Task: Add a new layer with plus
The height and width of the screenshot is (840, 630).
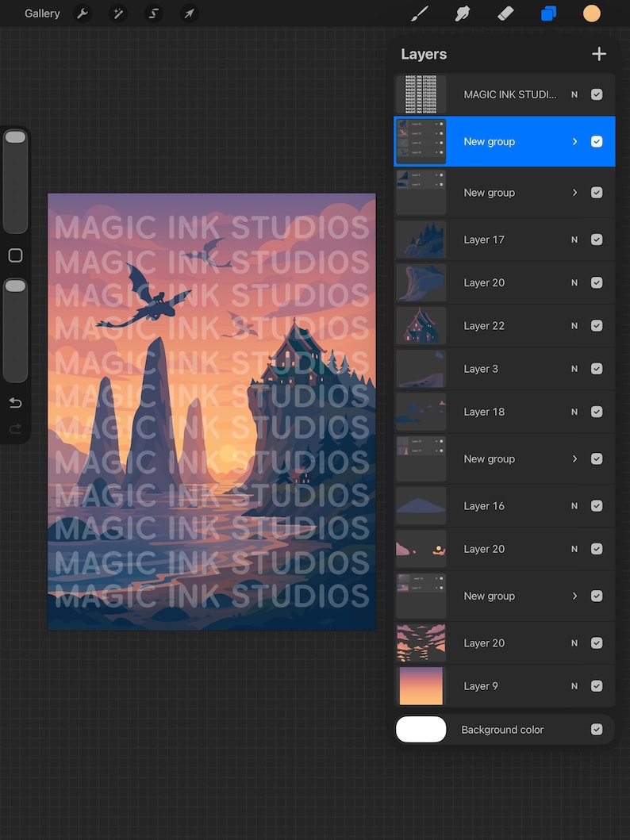Action: point(599,54)
